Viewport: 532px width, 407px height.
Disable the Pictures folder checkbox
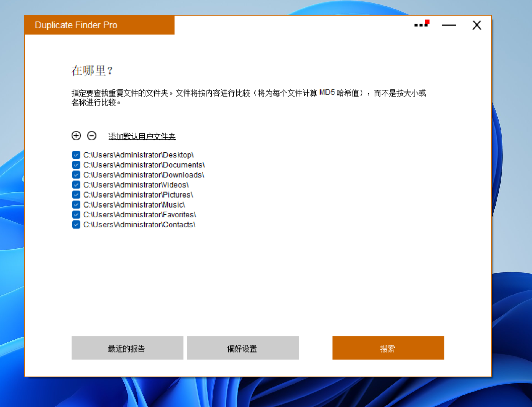pyautogui.click(x=76, y=195)
